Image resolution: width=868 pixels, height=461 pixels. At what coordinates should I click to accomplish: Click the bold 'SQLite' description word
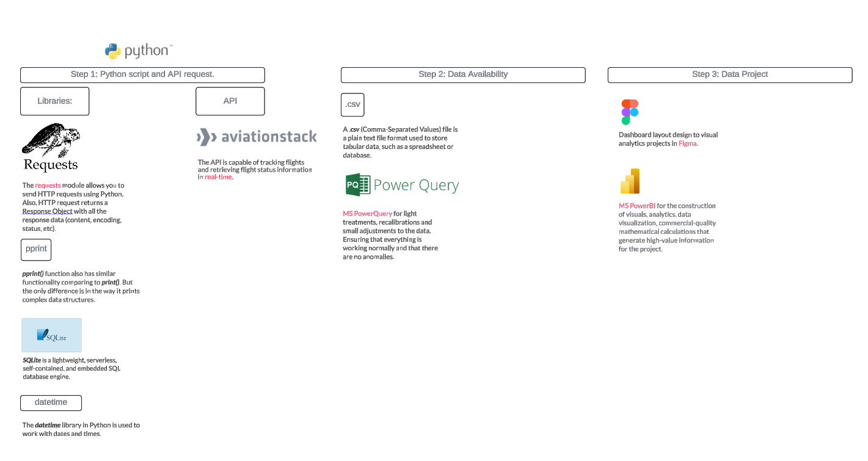tap(32, 360)
